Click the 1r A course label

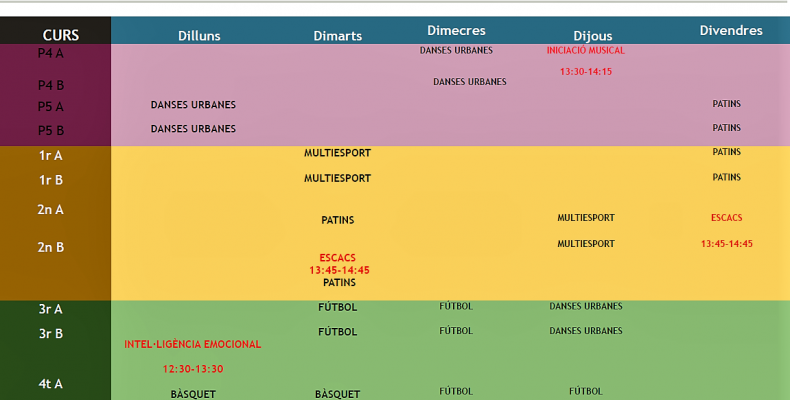50,156
